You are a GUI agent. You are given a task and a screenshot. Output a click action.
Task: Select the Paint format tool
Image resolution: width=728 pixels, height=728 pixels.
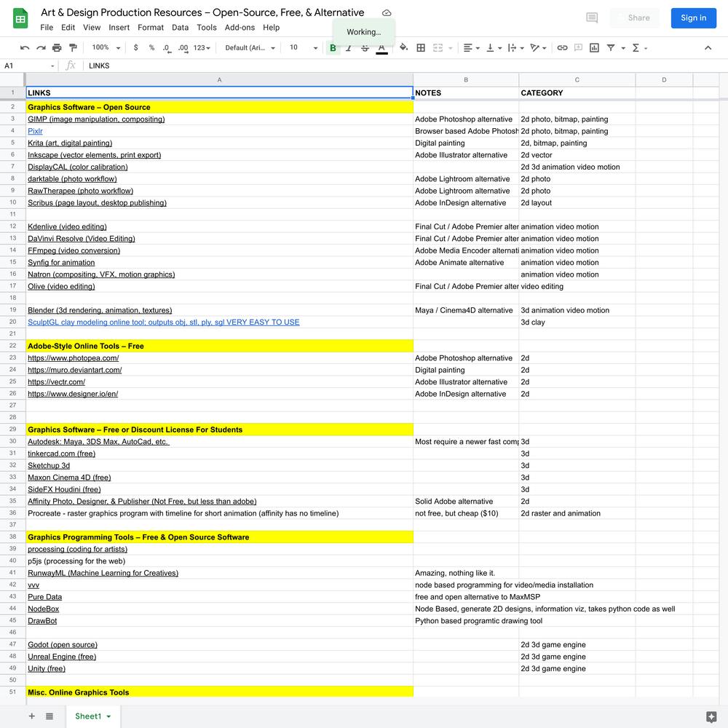point(73,48)
